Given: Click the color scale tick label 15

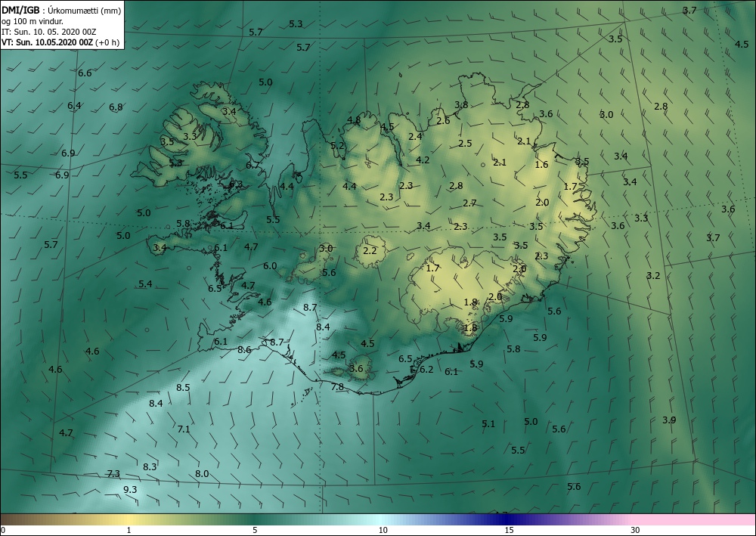Looking at the screenshot, I should click(509, 531).
